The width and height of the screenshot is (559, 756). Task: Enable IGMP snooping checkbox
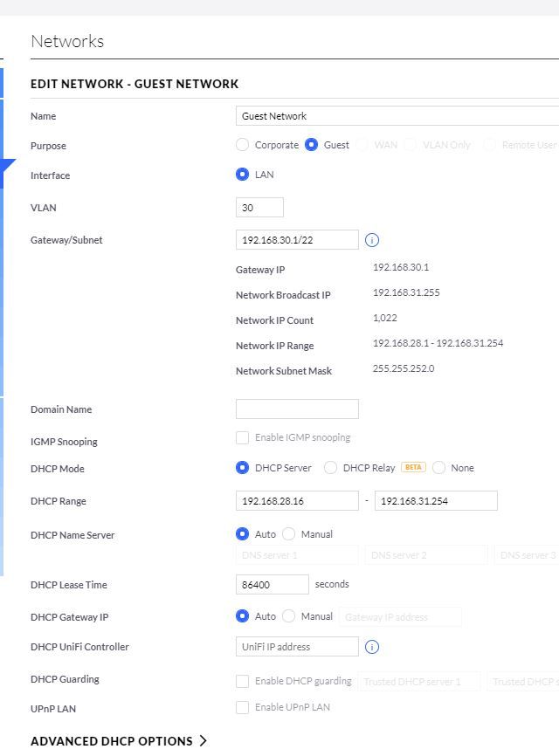tap(242, 437)
